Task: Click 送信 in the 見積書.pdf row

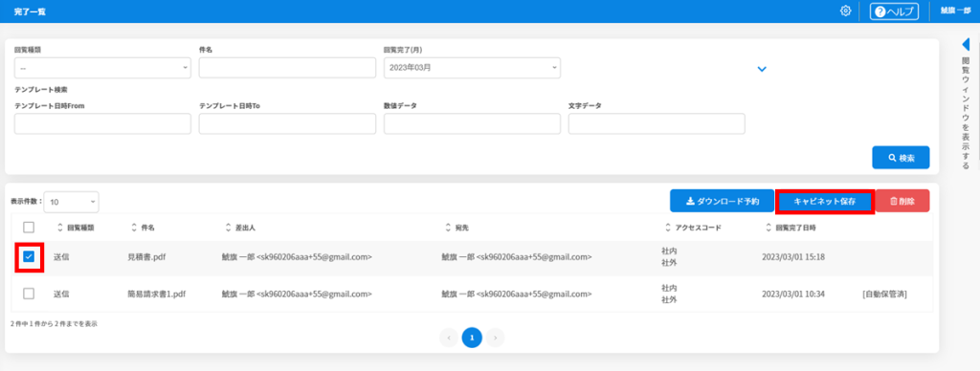Action: pyautogui.click(x=61, y=256)
